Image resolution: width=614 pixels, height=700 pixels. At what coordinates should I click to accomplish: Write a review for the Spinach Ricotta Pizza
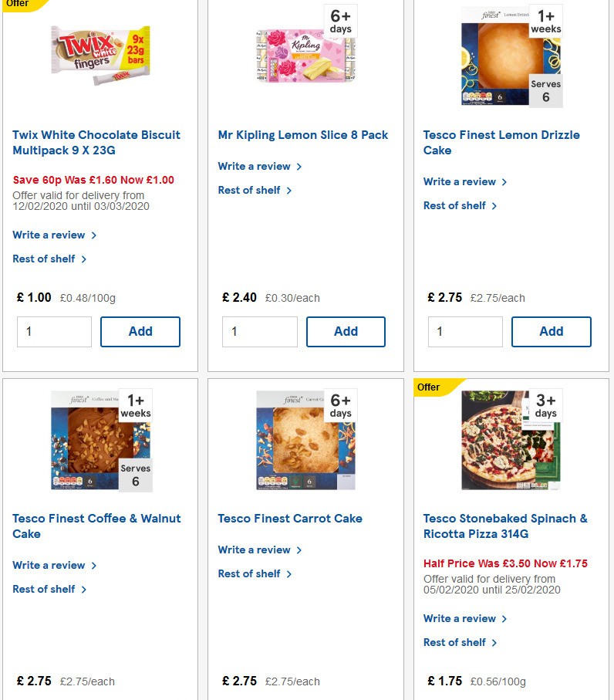click(460, 618)
